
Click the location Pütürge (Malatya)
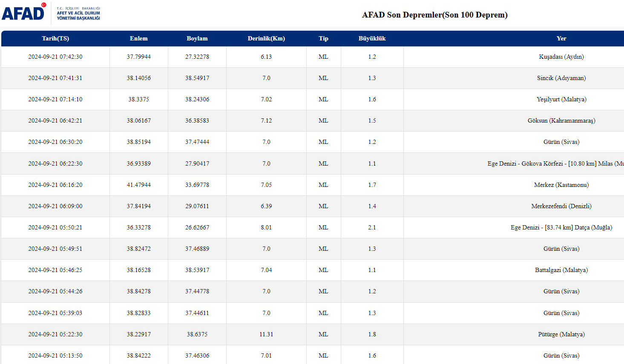point(561,334)
